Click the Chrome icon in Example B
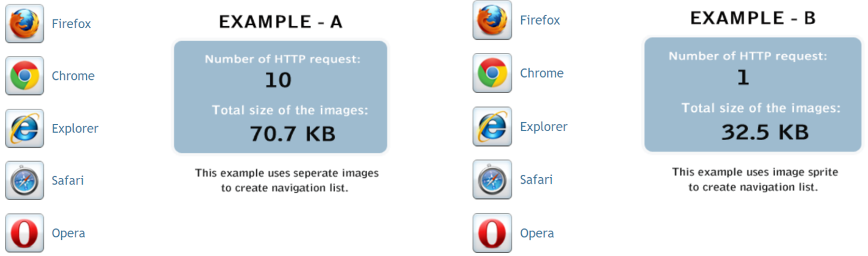The width and height of the screenshot is (868, 256). coord(492,73)
